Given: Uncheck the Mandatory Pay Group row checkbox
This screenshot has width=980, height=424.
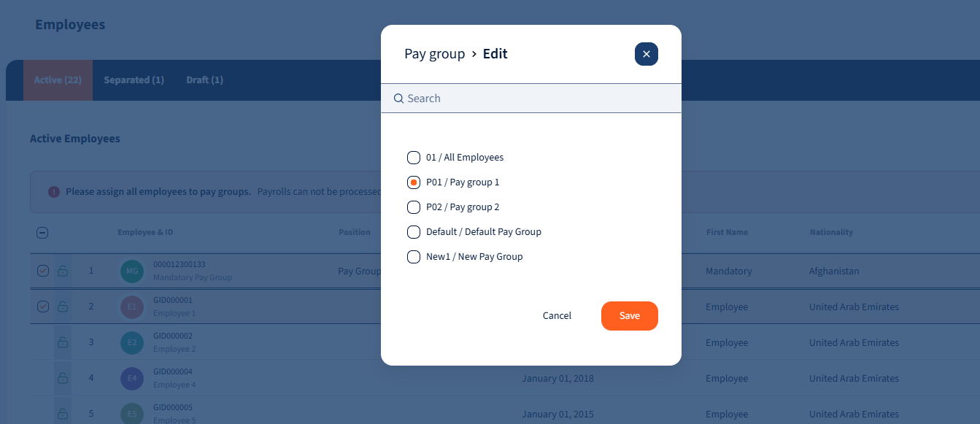Looking at the screenshot, I should [x=42, y=271].
